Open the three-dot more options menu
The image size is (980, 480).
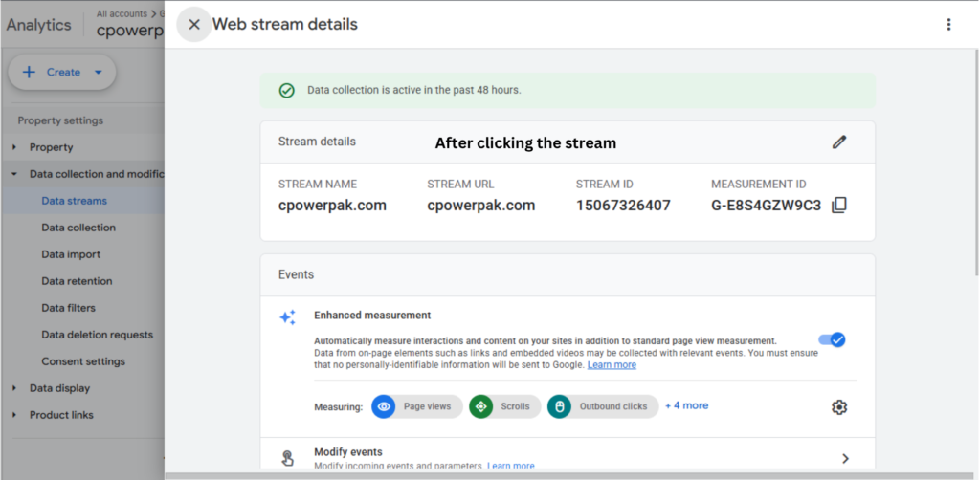click(948, 24)
